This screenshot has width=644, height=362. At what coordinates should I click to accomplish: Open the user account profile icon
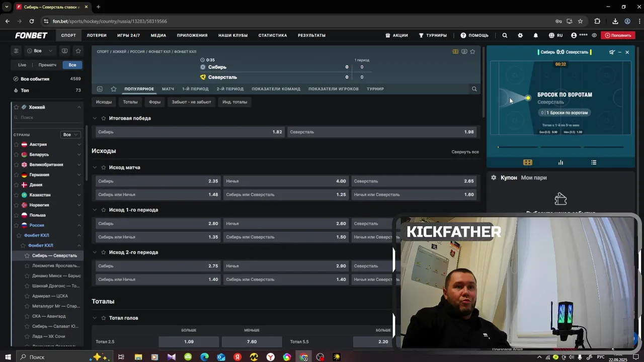574,35
